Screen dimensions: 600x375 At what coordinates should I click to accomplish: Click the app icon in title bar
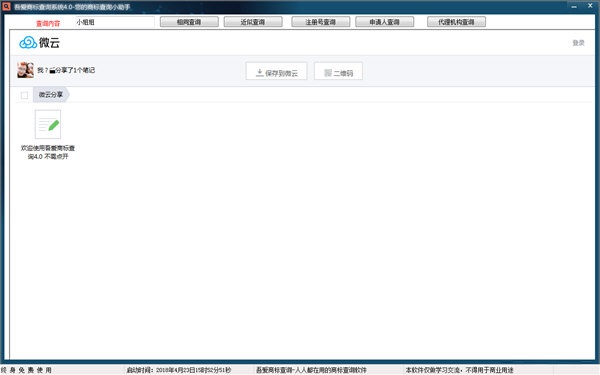pos(6,6)
